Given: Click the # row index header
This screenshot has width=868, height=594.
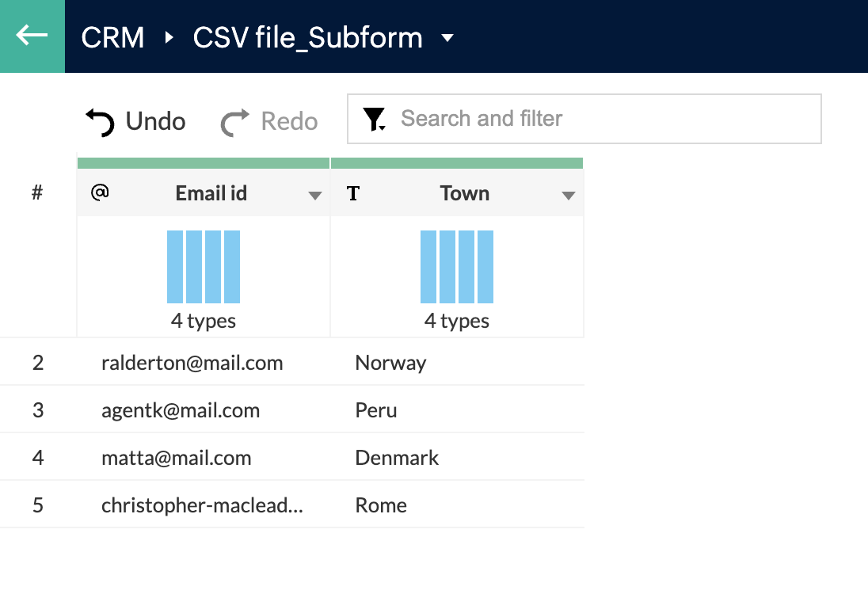Looking at the screenshot, I should click(37, 192).
